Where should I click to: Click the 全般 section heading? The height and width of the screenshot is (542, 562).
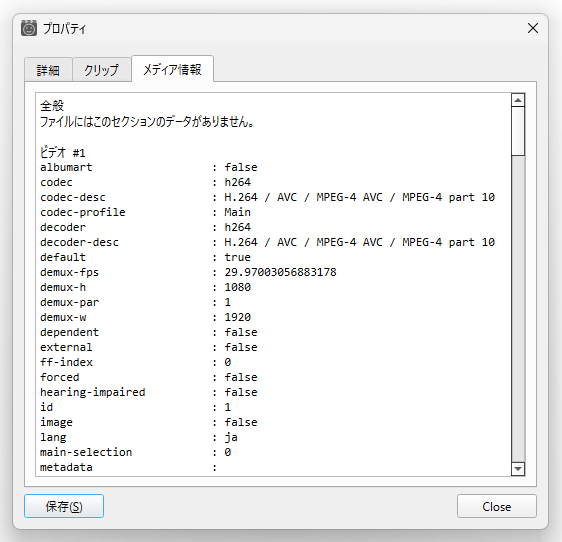(52, 106)
